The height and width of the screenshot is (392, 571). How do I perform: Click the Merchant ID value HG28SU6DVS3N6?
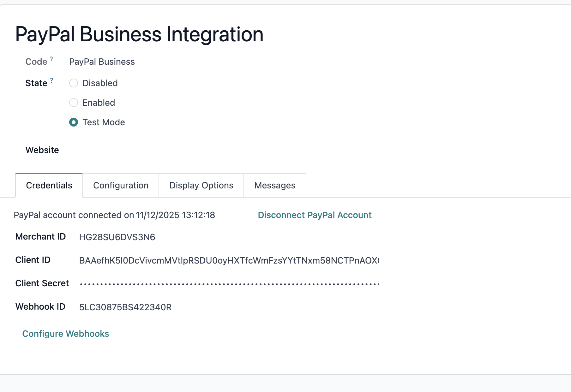point(117,237)
